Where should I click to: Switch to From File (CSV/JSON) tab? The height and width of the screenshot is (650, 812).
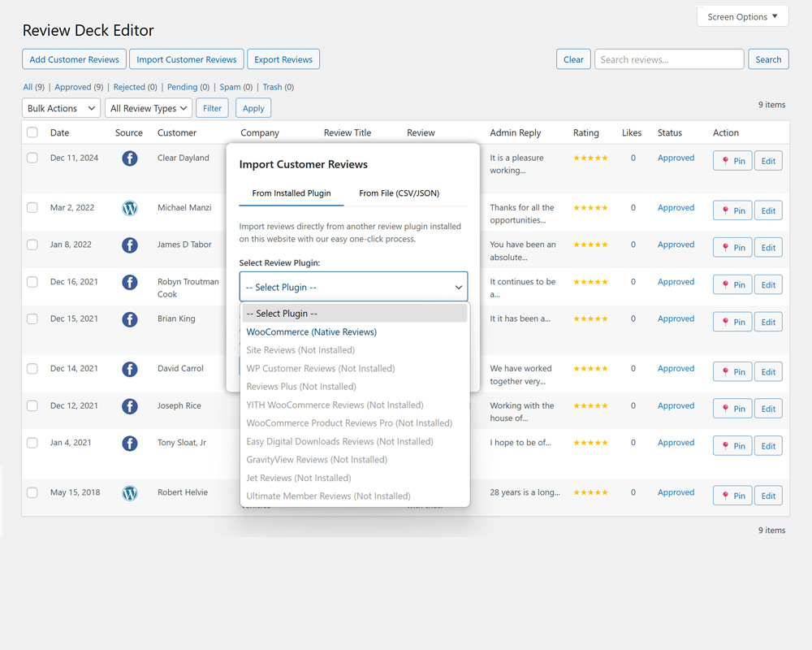point(399,193)
